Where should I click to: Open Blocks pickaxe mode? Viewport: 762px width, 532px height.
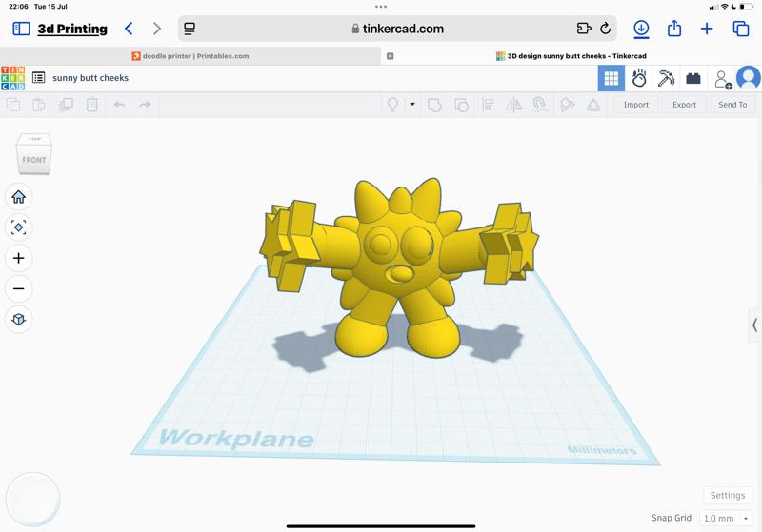click(x=666, y=78)
